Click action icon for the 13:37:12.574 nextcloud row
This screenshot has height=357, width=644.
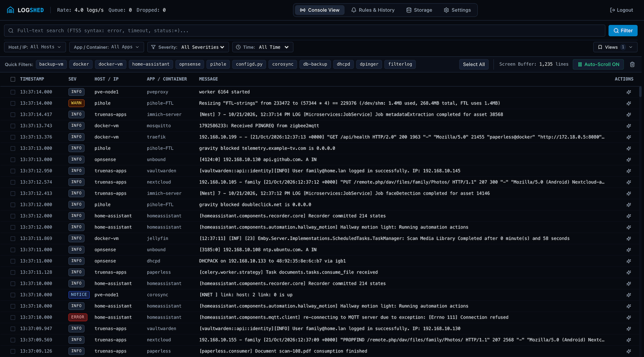(629, 182)
